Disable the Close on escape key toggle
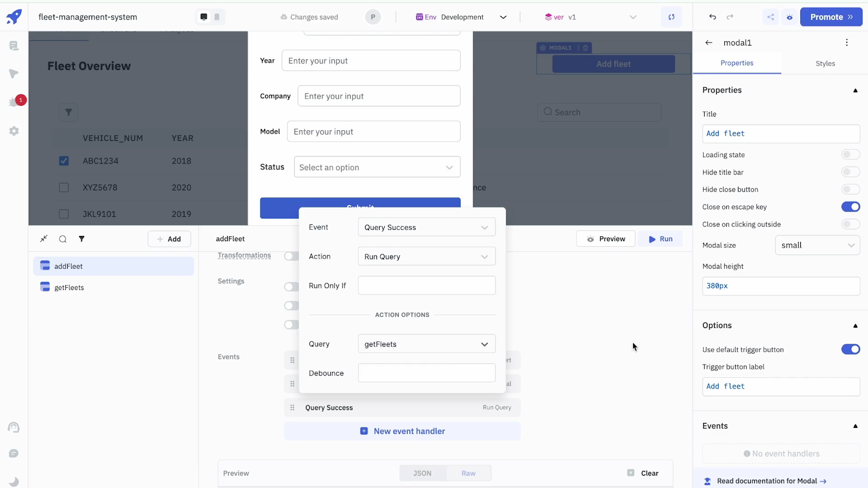Viewport: 868px width, 488px height. (850, 207)
